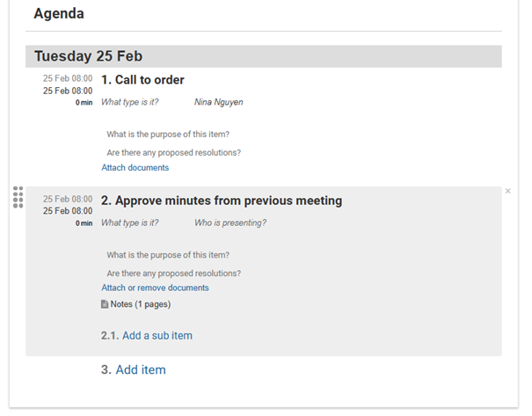Fill in proposed resolutions for Call to order
The width and height of the screenshot is (532, 416).
(x=174, y=153)
